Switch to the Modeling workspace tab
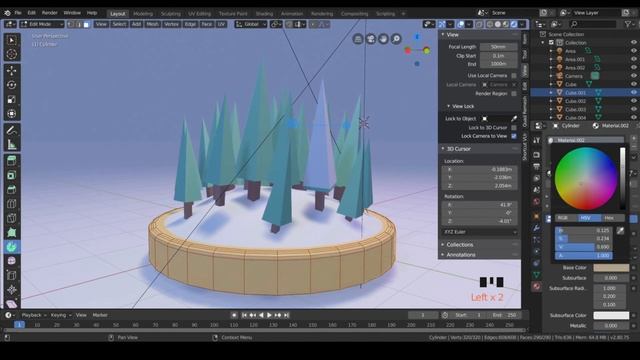This screenshot has width=640, height=360. (143, 13)
